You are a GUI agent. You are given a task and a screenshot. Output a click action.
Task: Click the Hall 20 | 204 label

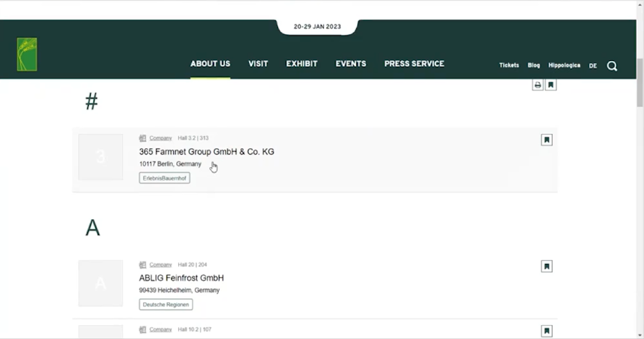pos(192,265)
